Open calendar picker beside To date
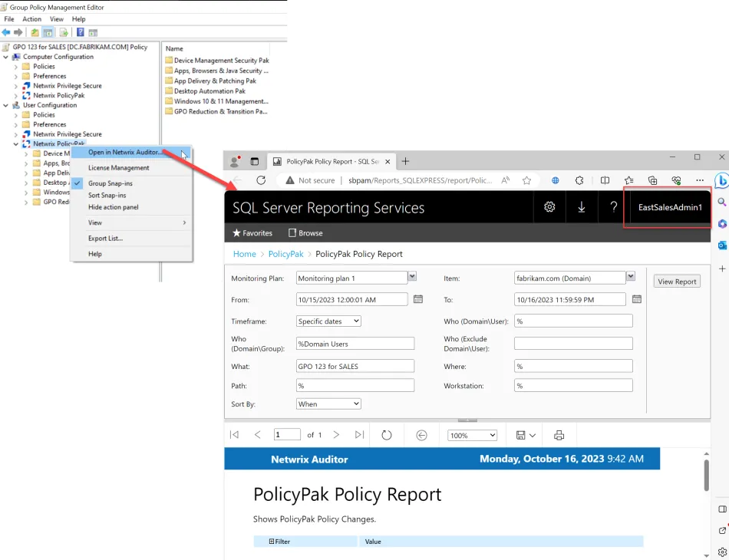Screen dimensions: 729x560 [x=636, y=299]
